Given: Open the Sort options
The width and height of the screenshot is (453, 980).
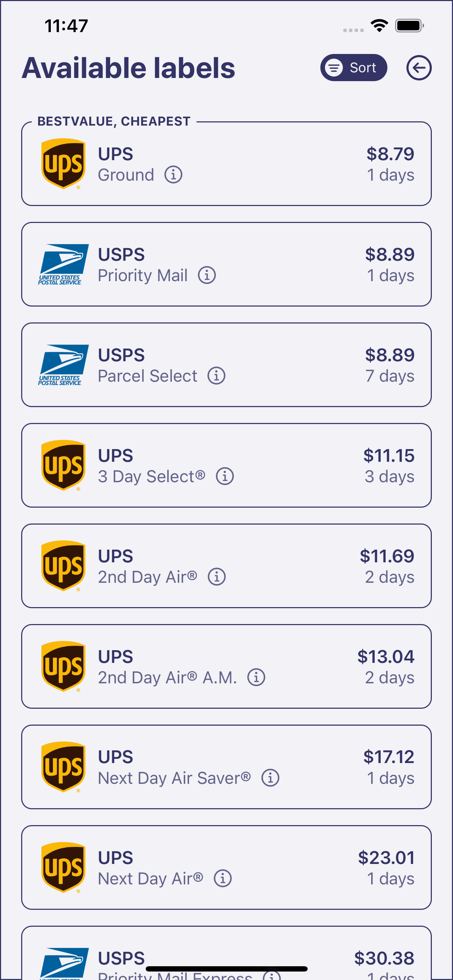Looking at the screenshot, I should point(354,68).
